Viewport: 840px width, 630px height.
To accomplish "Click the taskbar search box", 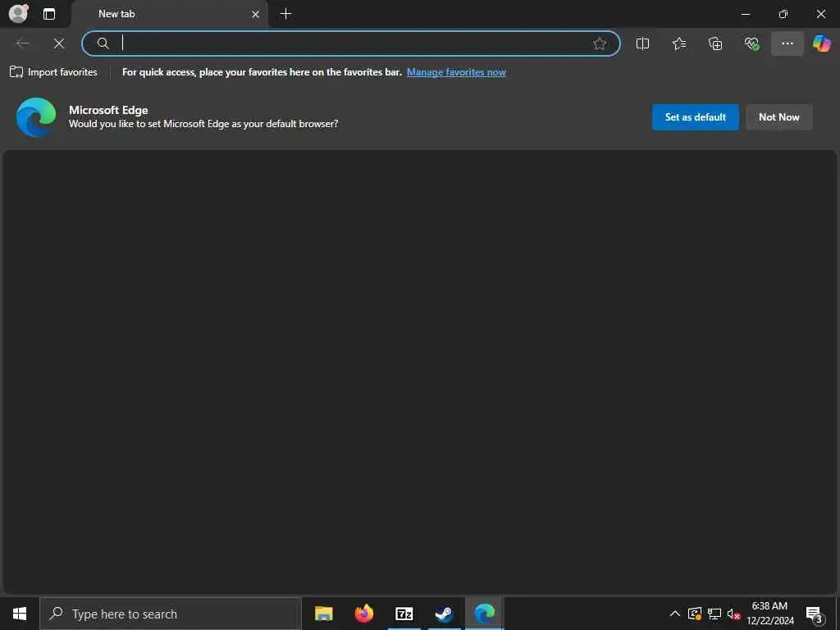I will pyautogui.click(x=171, y=614).
